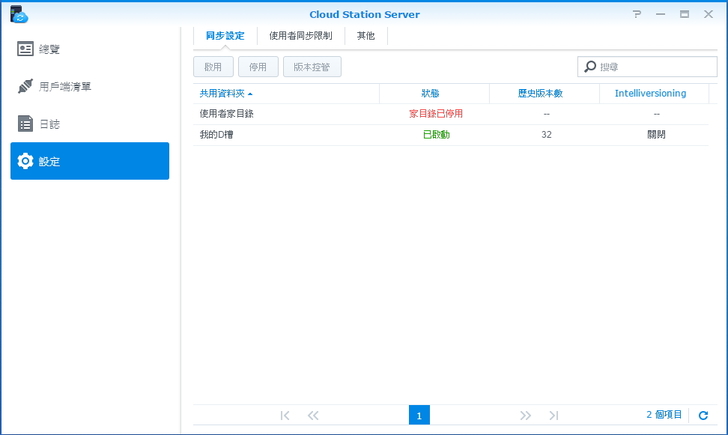Switch to the 其他 tab
728x435 pixels.
tap(366, 36)
